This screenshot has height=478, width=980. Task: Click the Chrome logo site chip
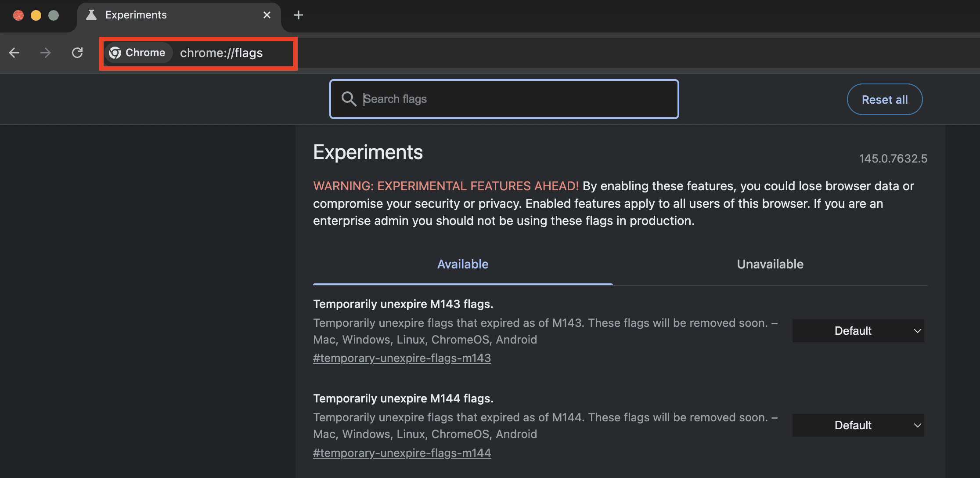tap(138, 53)
